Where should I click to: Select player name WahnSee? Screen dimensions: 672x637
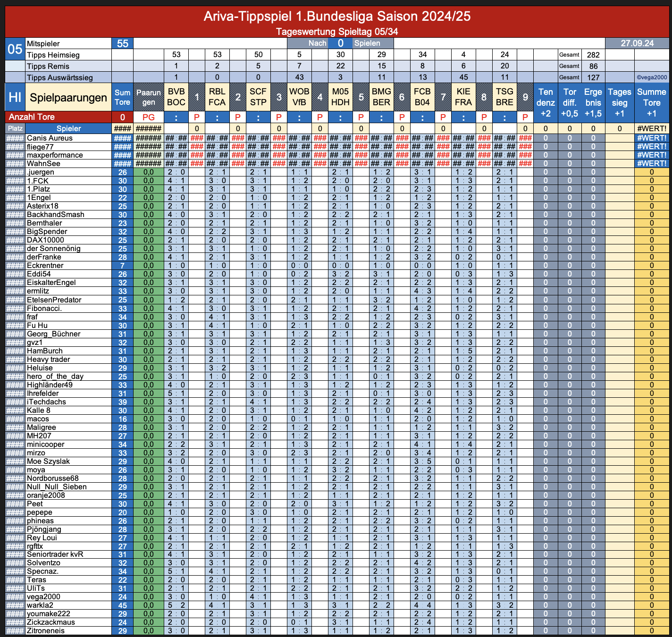(x=43, y=164)
